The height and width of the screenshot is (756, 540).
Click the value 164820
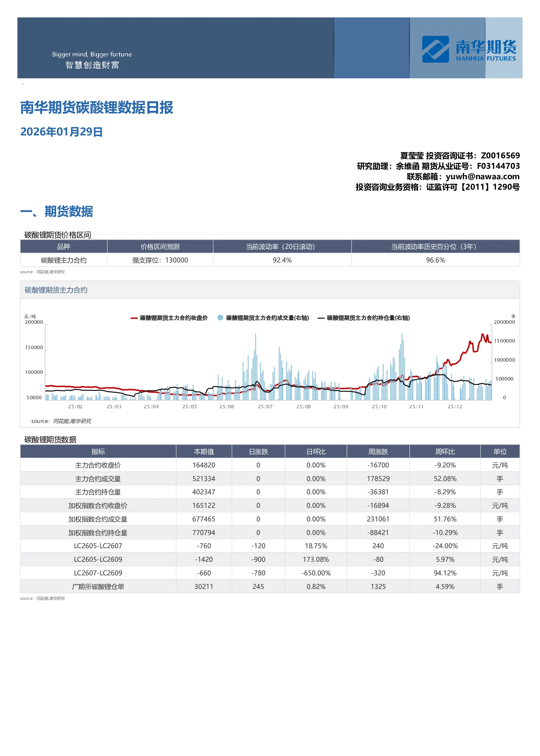[x=204, y=465]
